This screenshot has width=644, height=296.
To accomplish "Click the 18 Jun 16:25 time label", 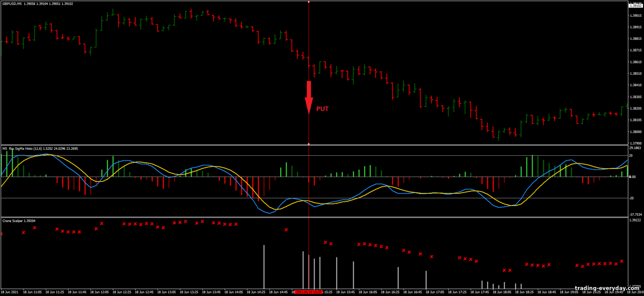I will tap(398, 292).
